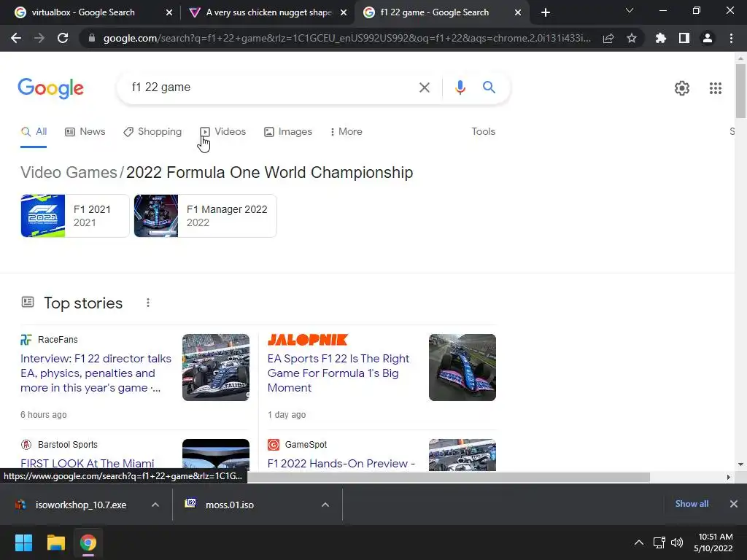The width and height of the screenshot is (747, 560).
Task: Close the f1 22 game tab
Action: [518, 12]
